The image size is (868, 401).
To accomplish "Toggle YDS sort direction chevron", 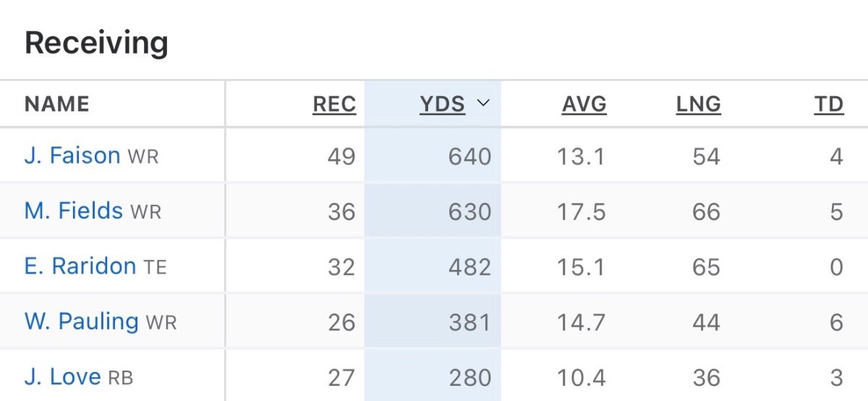I will pyautogui.click(x=483, y=104).
